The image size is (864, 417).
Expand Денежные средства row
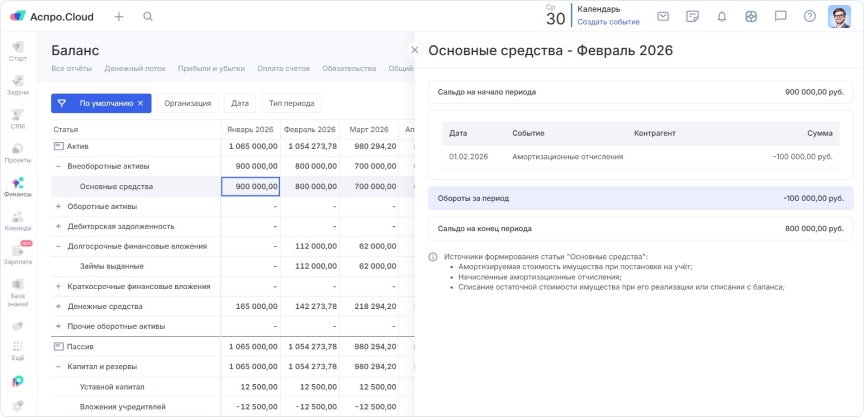58,306
